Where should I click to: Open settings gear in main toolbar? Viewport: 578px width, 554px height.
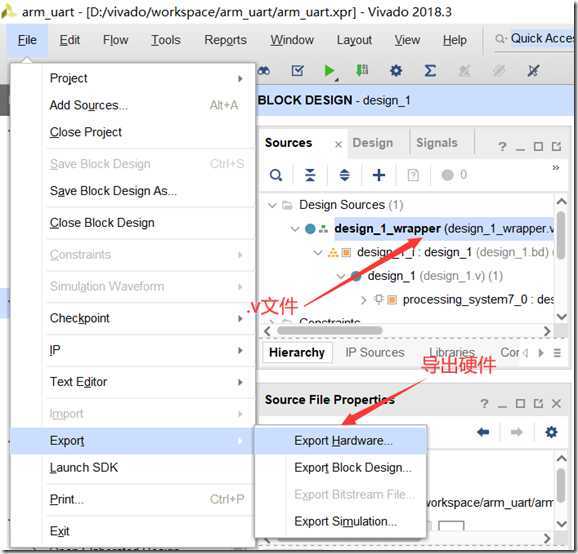(396, 70)
